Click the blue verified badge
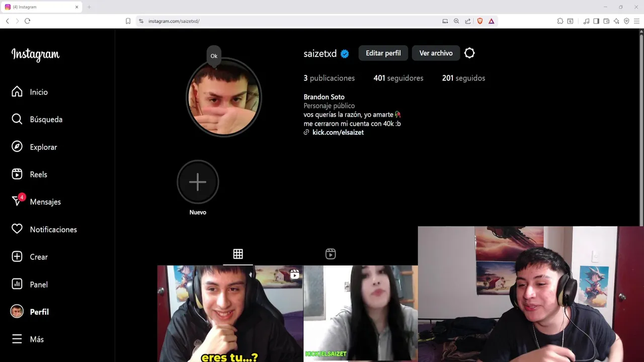This screenshot has height=362, width=644. [x=345, y=54]
